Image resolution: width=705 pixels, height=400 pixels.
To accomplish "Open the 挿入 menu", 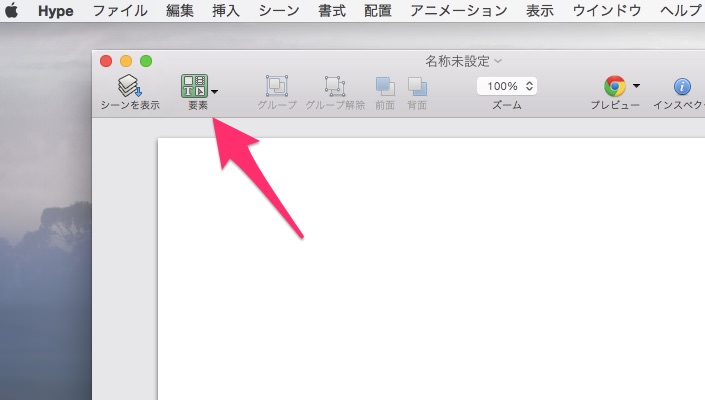I will (x=226, y=10).
